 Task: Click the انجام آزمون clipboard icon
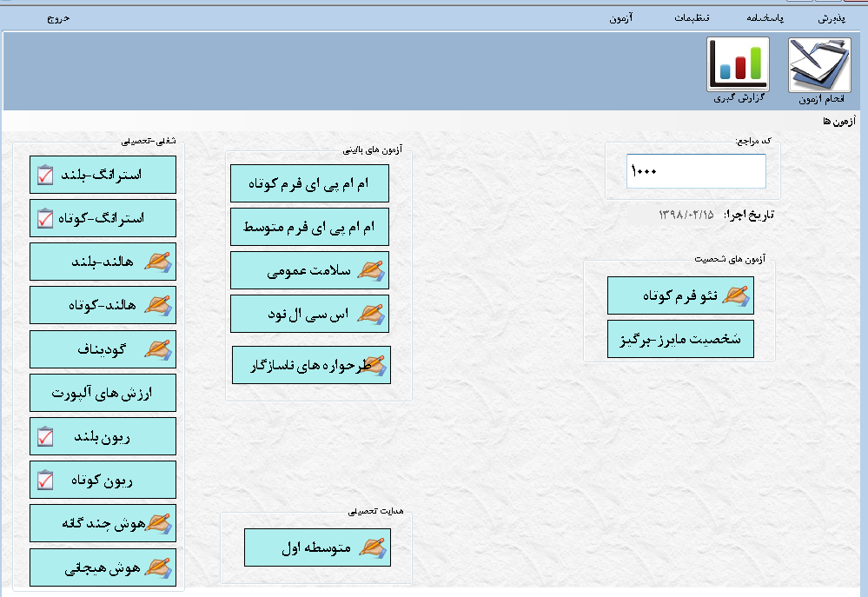point(819,65)
